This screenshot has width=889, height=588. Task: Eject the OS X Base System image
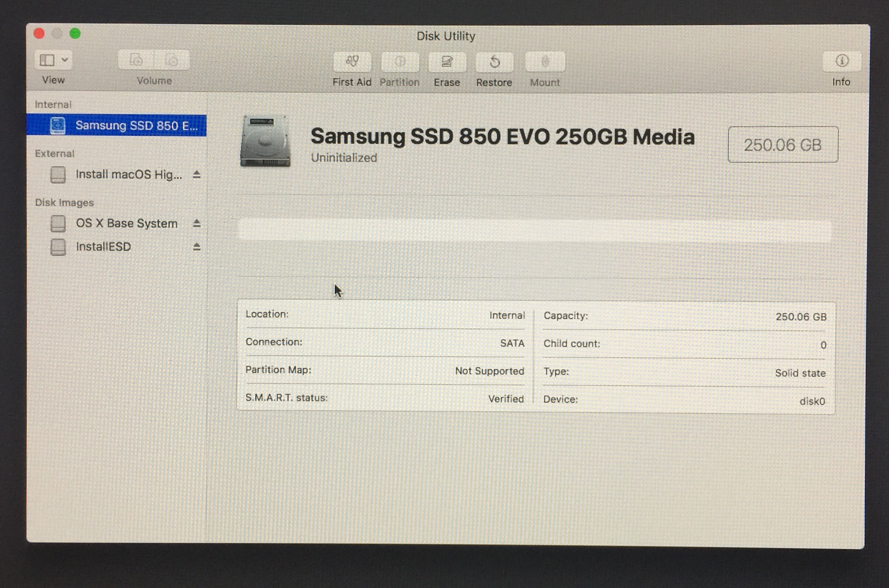(x=197, y=223)
